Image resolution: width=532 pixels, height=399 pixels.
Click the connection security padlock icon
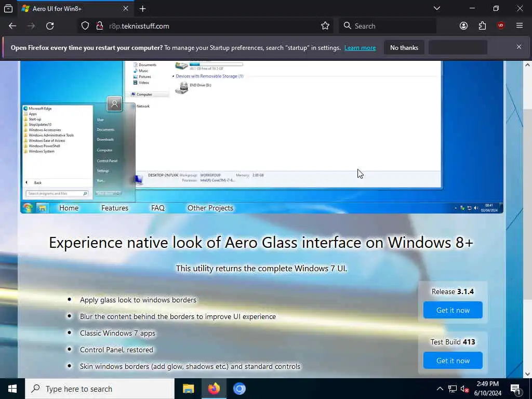point(100,26)
